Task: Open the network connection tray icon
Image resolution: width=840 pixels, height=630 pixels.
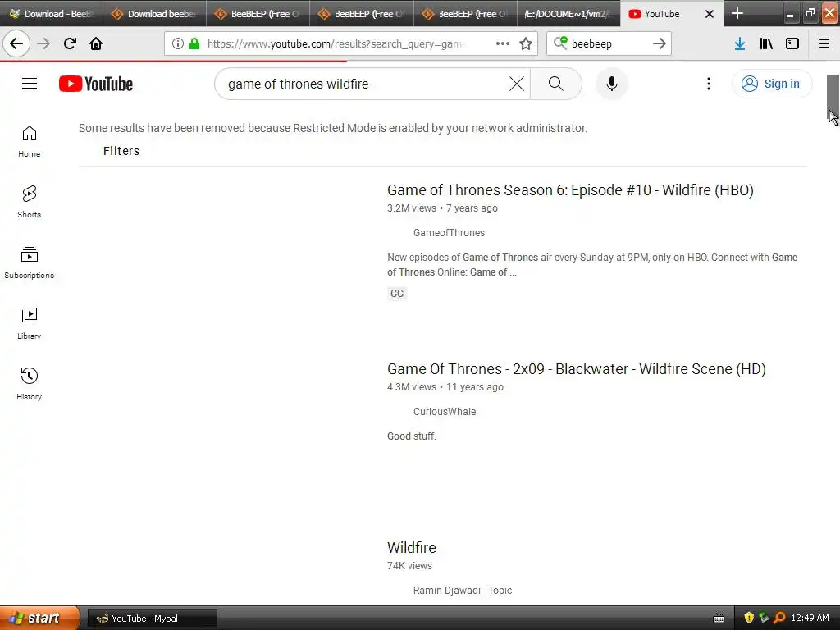Action: coord(764,619)
